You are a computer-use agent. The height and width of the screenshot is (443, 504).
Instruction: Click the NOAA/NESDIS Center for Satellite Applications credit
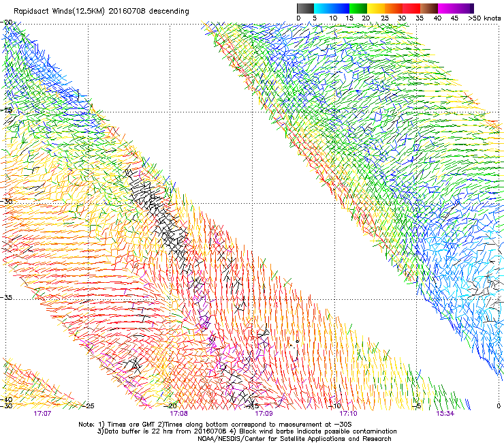[x=294, y=439]
